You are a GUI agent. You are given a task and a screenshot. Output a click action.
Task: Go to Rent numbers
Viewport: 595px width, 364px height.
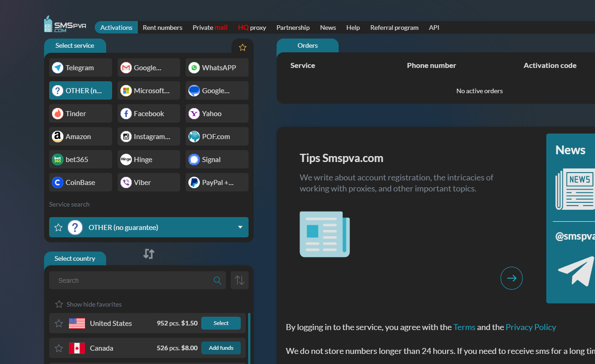(x=163, y=28)
